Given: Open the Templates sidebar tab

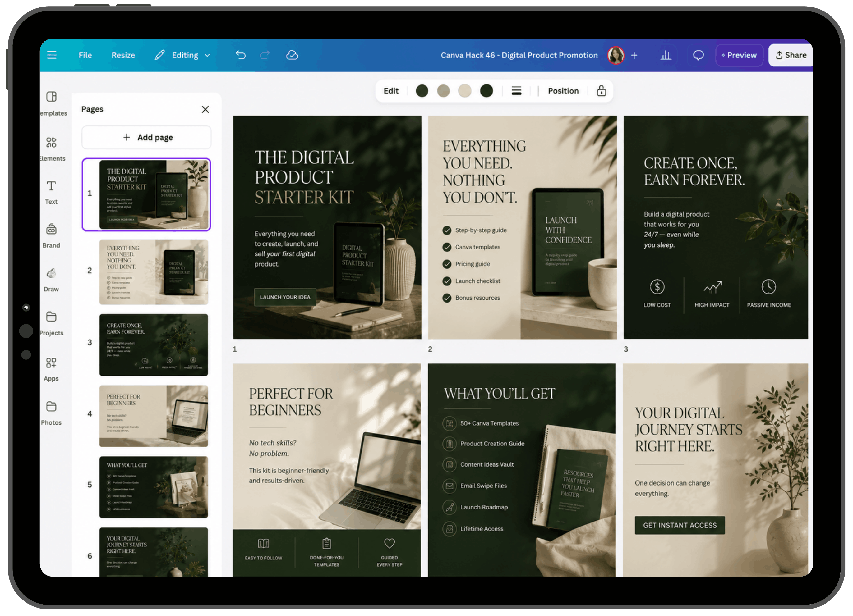Looking at the screenshot, I should tap(52, 103).
